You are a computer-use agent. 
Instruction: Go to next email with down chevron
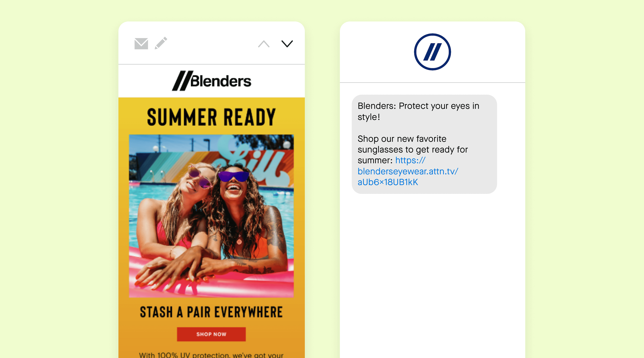287,44
